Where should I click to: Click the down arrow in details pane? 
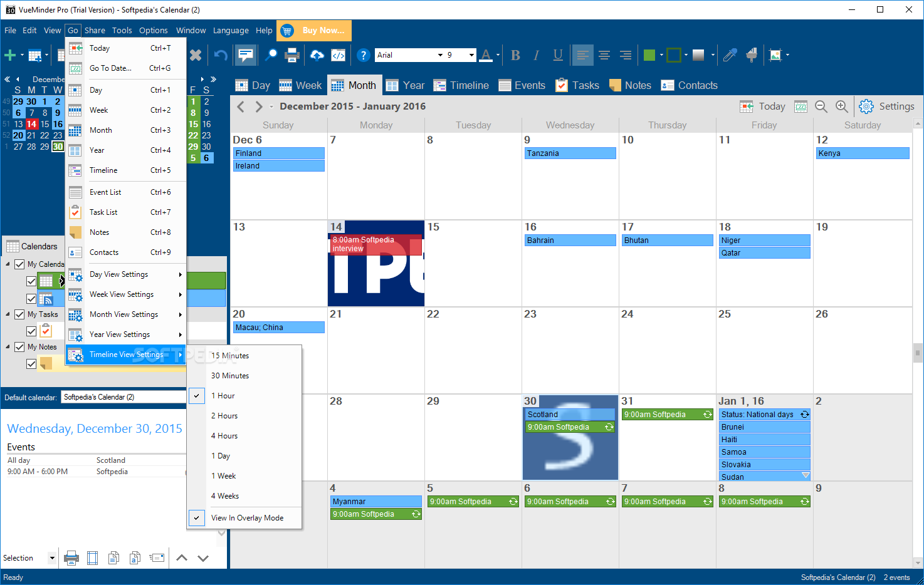(x=203, y=557)
